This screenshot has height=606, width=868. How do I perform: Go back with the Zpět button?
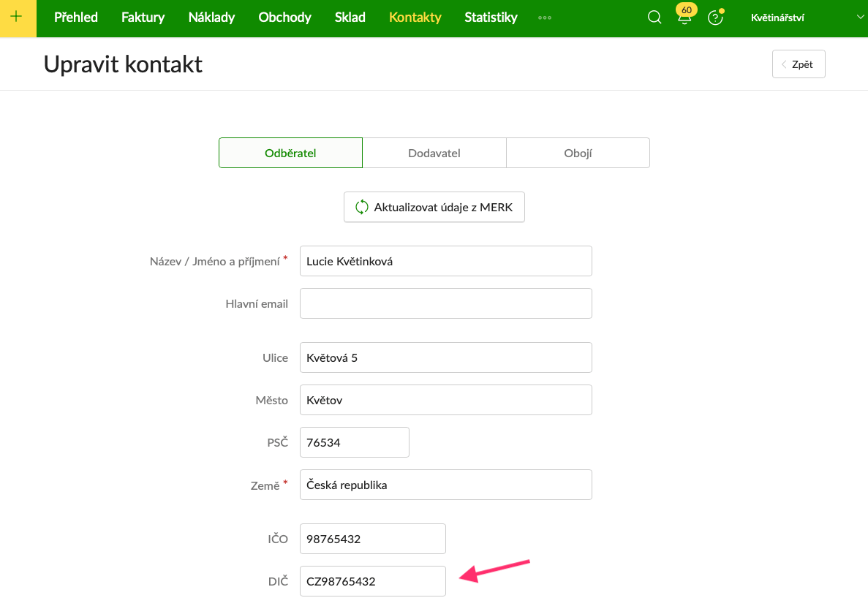point(799,64)
